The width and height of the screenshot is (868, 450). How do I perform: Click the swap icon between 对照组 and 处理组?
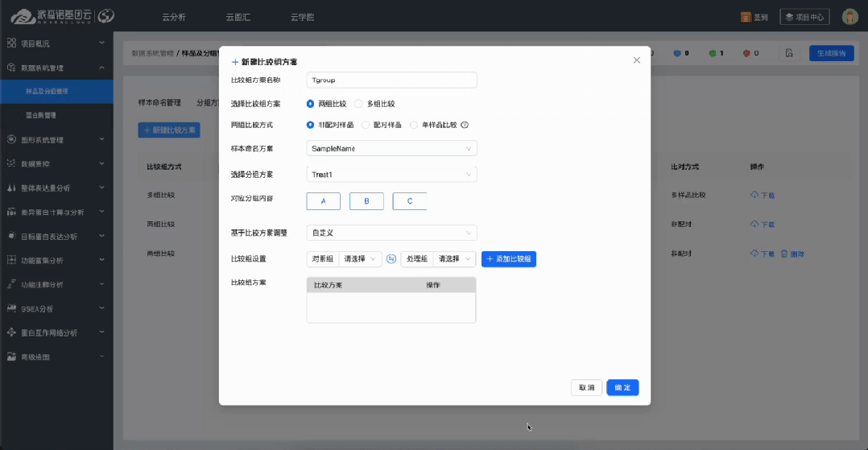[391, 259]
